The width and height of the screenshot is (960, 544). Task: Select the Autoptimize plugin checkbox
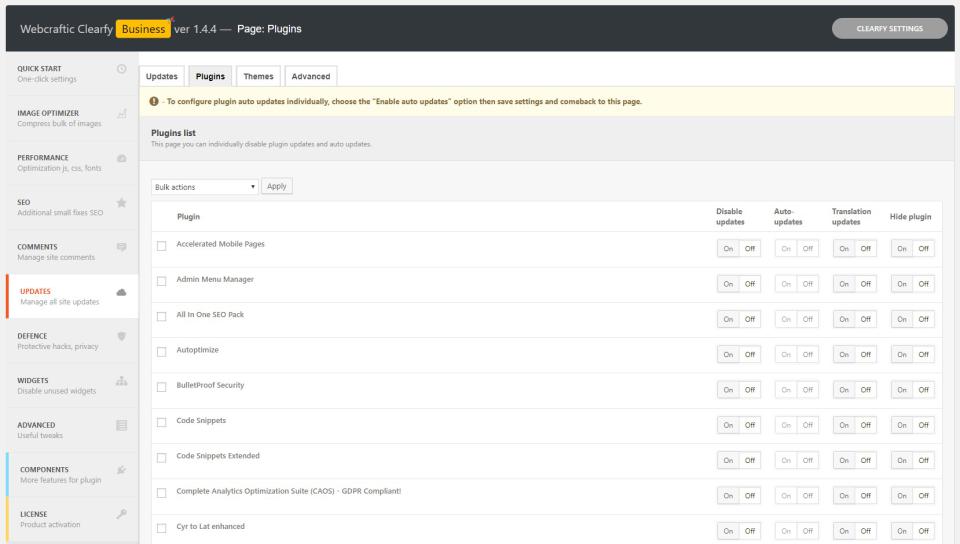tap(162, 352)
